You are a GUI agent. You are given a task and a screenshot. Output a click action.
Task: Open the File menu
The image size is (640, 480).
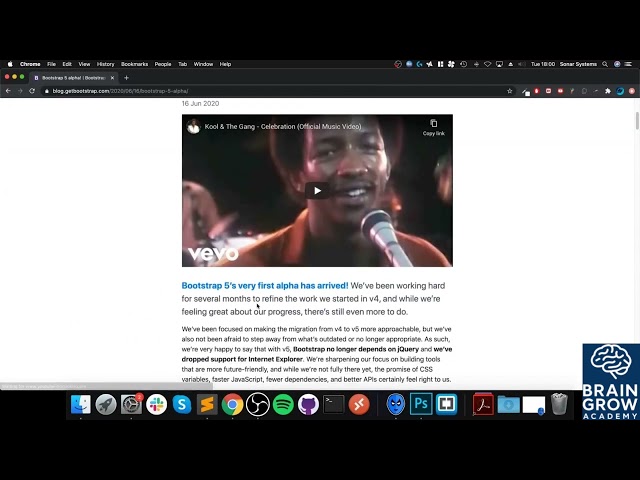click(x=51, y=64)
